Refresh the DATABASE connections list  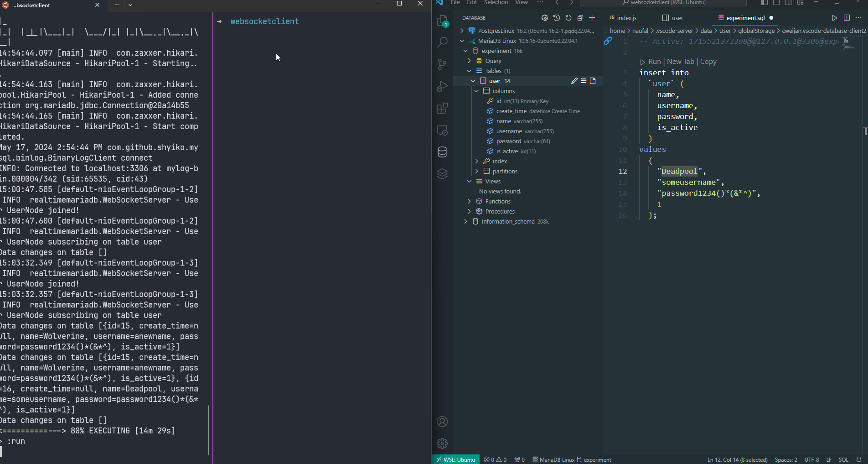coord(568,18)
